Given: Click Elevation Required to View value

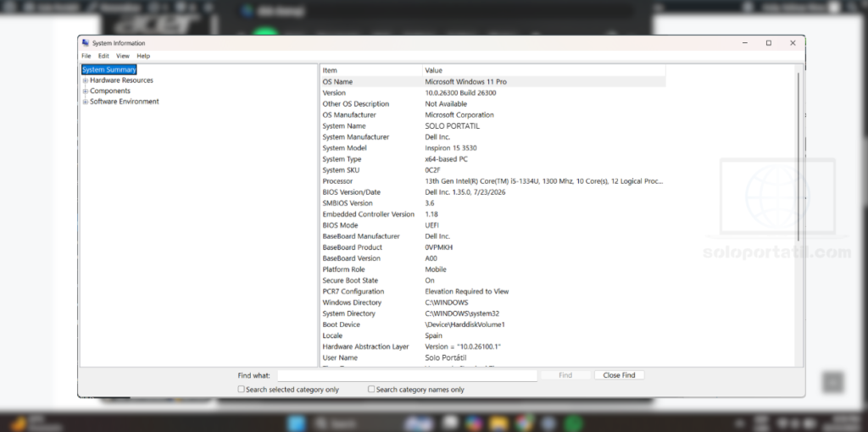Looking at the screenshot, I should click(467, 291).
